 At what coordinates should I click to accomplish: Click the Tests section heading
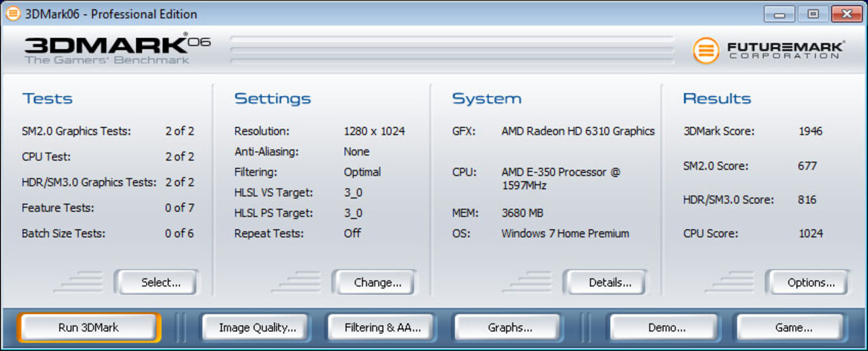tap(47, 99)
